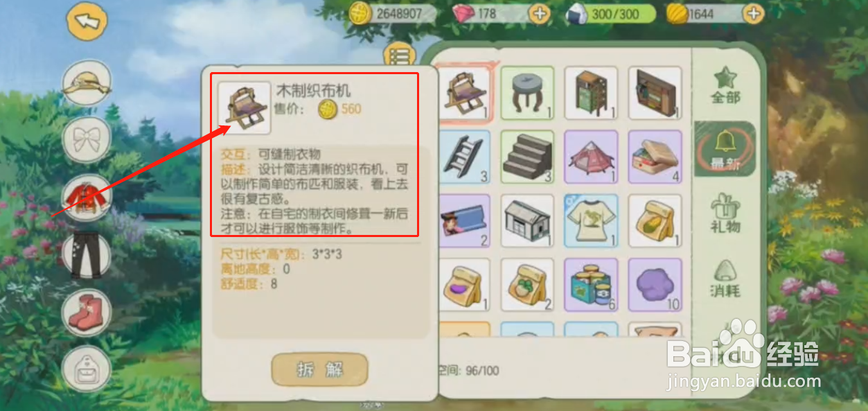Toggle the list view sort icon
This screenshot has height=411, width=868.
pos(399,55)
